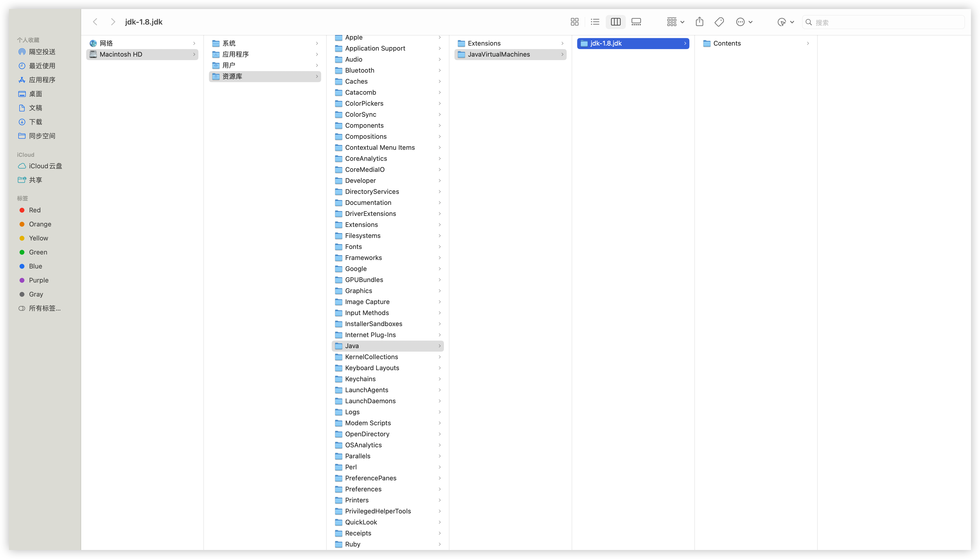
Task: Open the Downloads (下载) sidebar item
Action: 35,122
